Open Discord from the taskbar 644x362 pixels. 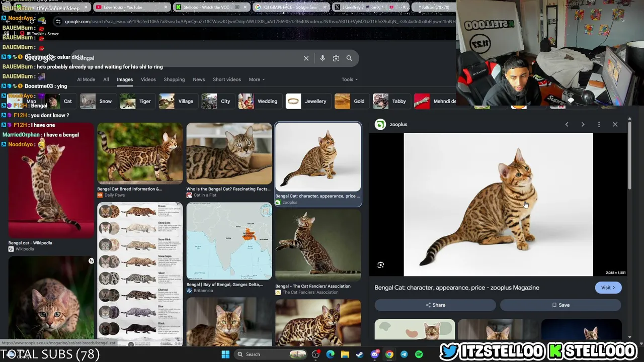[x=374, y=354]
